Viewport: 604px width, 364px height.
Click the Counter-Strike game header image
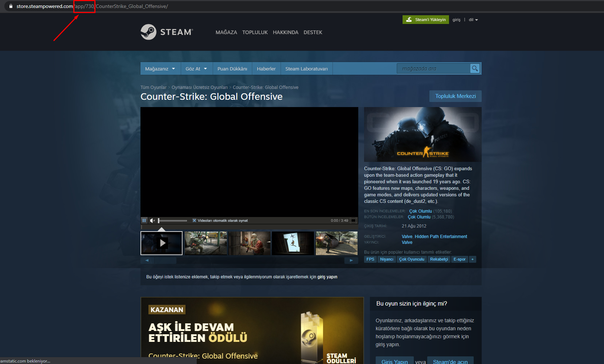pos(423,134)
